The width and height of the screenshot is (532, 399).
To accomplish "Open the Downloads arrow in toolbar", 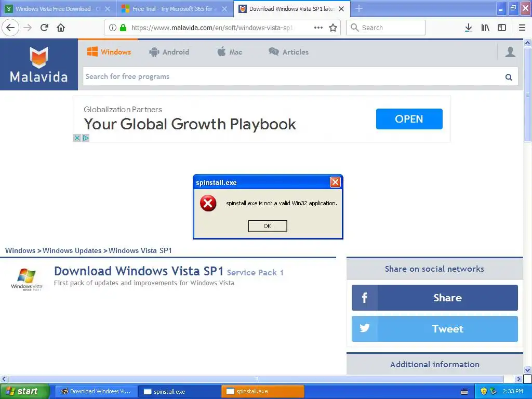I will 468,28.
